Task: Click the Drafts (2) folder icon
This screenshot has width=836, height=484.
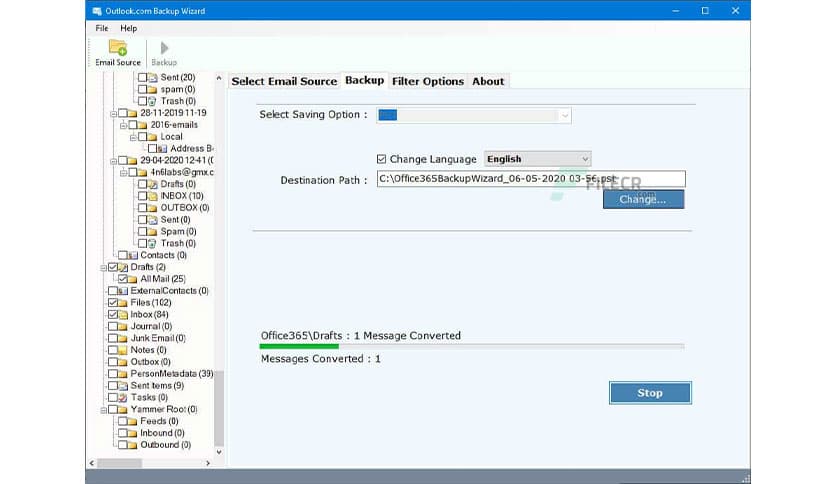Action: point(123,267)
